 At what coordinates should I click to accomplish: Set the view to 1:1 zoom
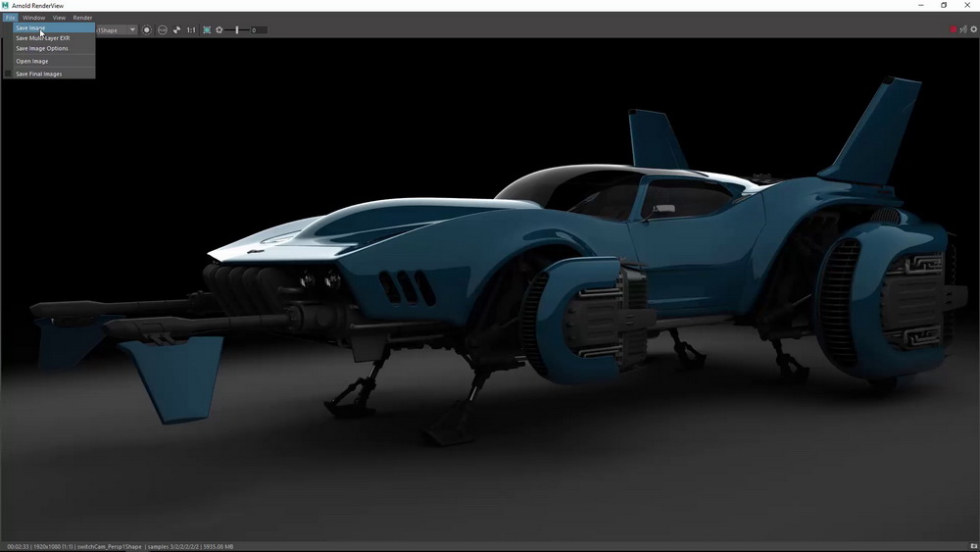(191, 30)
